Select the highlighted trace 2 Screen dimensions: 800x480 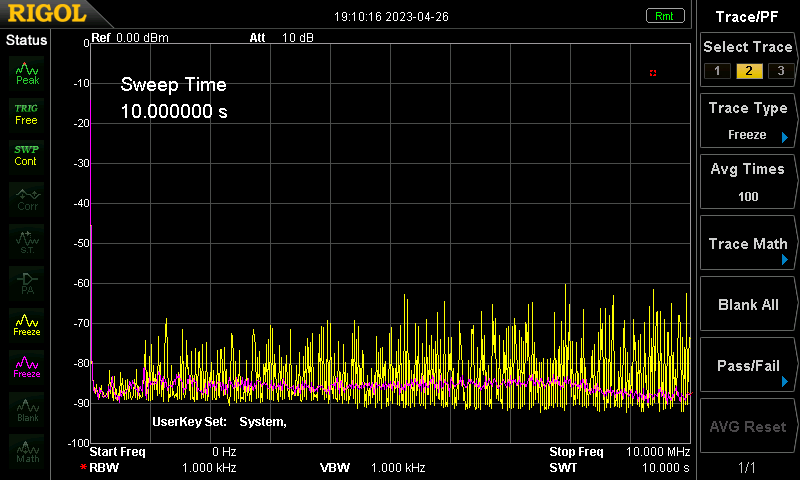click(749, 71)
